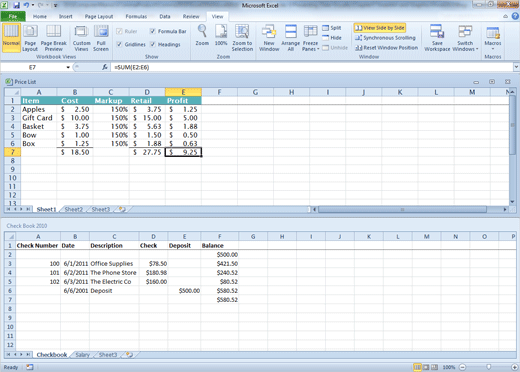Toggle the Formula Bar checkbox
This screenshot has width=520, height=372.
[x=152, y=31]
